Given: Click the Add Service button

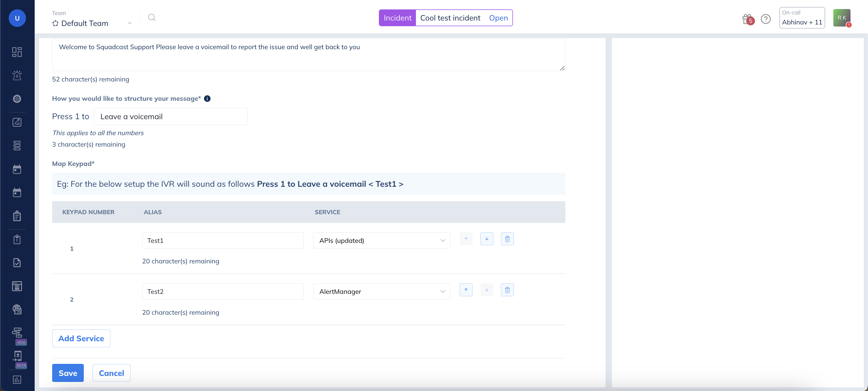Looking at the screenshot, I should (x=81, y=339).
